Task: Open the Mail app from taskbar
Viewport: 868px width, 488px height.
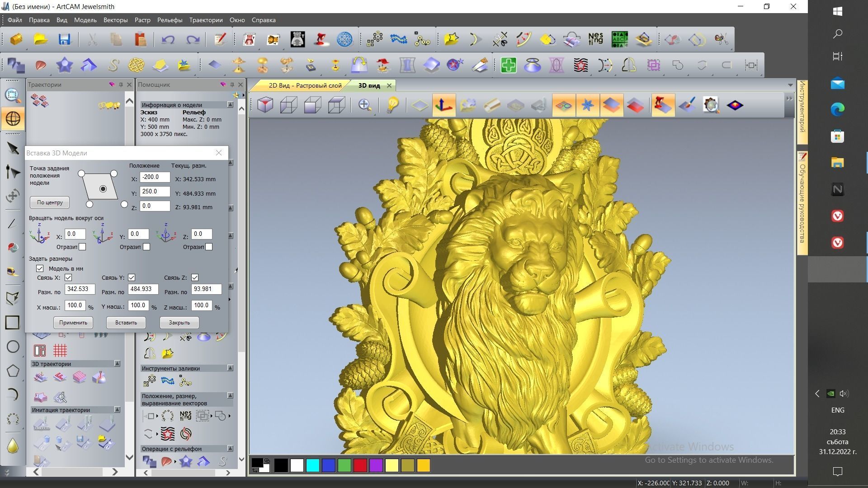Action: point(837,84)
